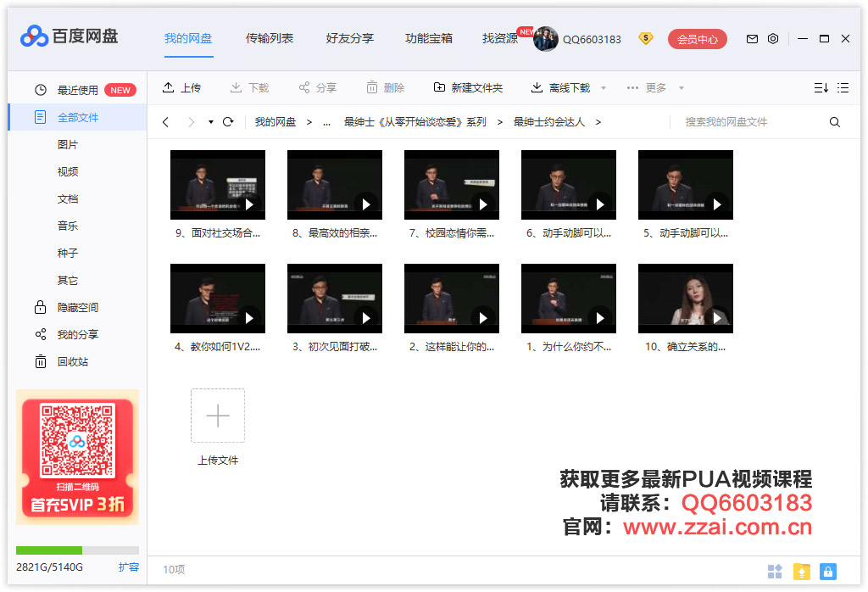Select video 9、面对社交场合 thumbnail
This screenshot has height=592, width=868.
click(x=218, y=184)
